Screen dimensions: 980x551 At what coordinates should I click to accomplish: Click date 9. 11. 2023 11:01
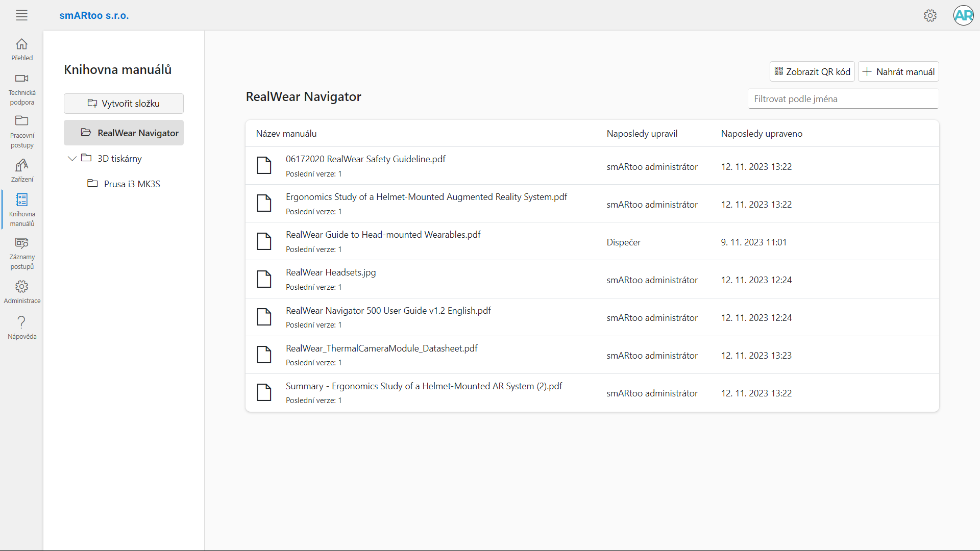753,242
